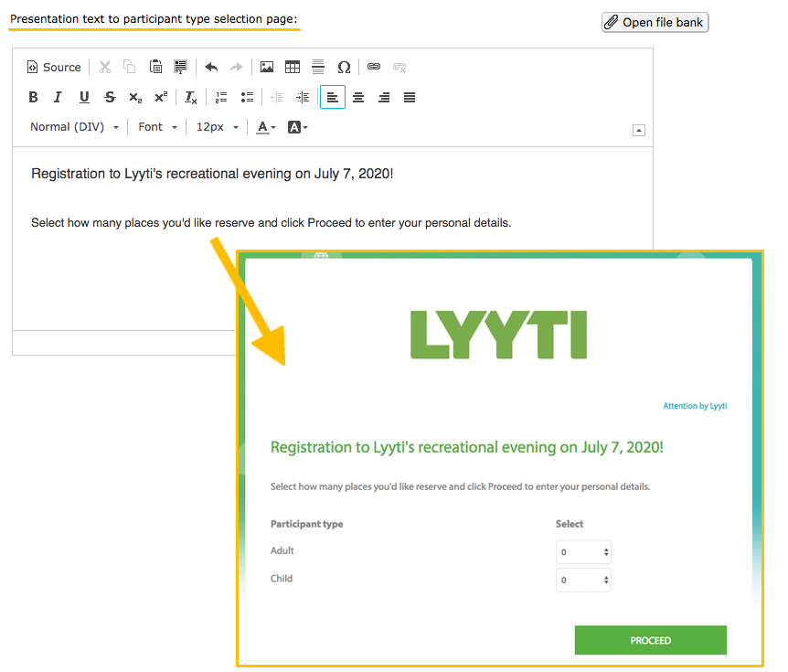
Task: Insert a table via the Table icon
Action: [293, 67]
